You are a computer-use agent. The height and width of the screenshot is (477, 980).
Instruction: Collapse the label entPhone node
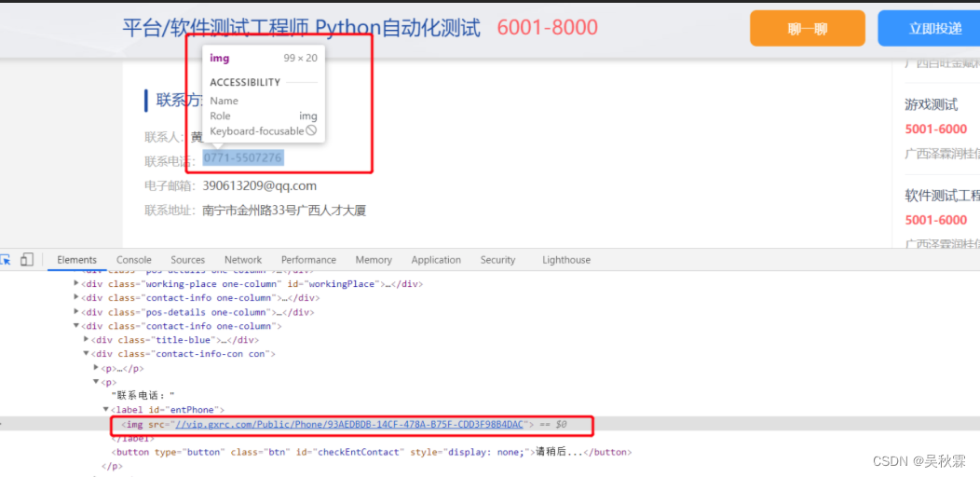pos(106,410)
